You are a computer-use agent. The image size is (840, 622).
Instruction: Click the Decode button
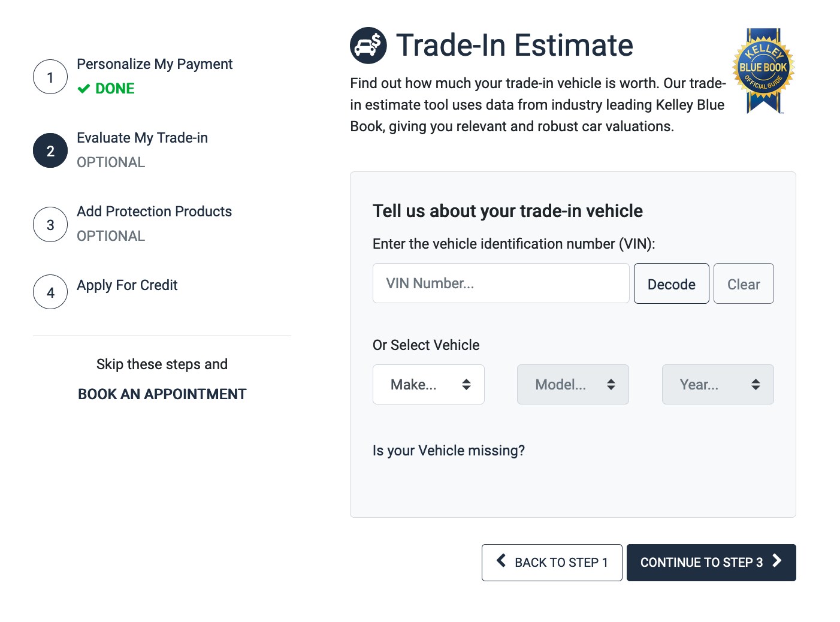point(672,283)
